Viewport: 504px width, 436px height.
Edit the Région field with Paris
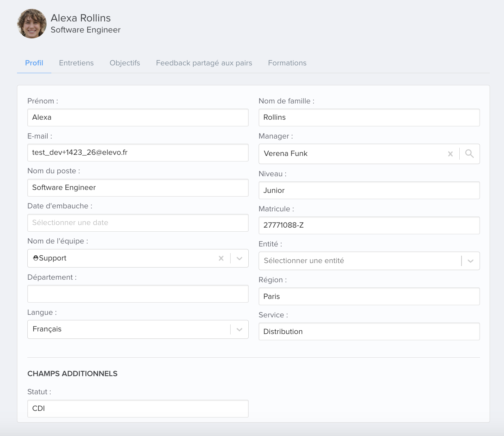[369, 296]
